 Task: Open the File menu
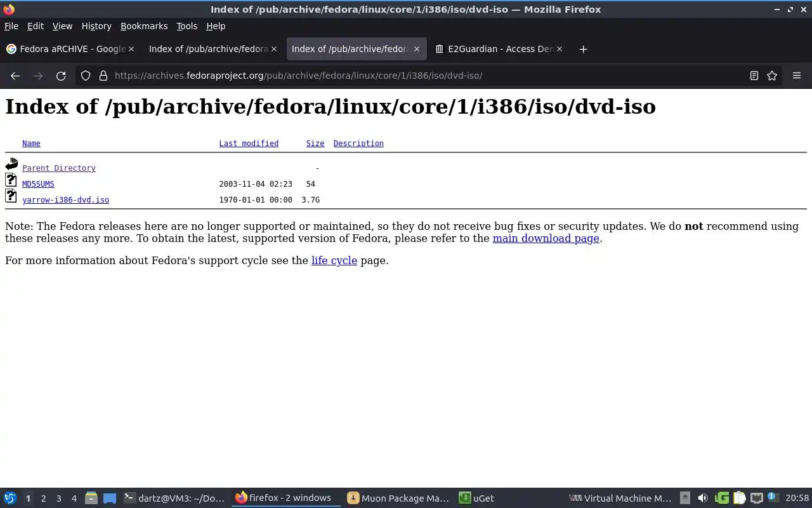[11, 26]
